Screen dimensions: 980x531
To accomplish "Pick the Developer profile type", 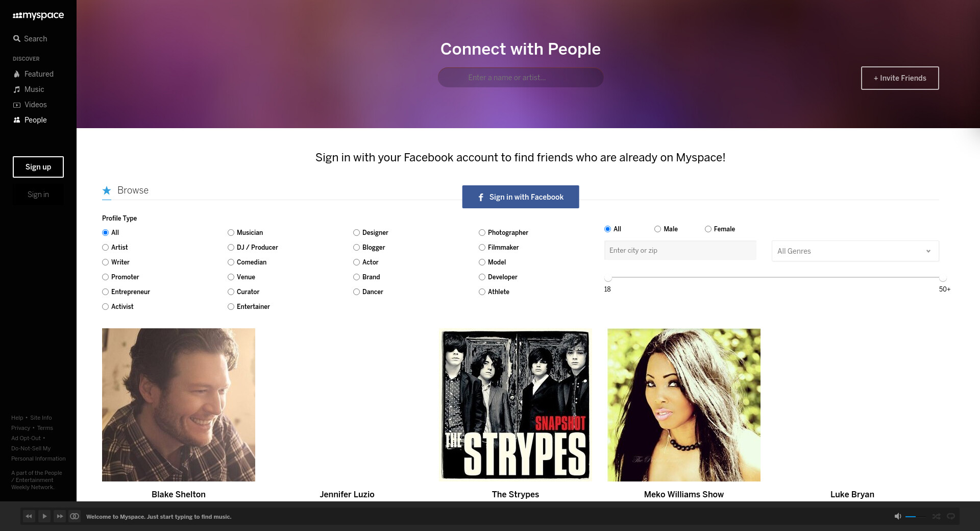I will click(x=482, y=277).
